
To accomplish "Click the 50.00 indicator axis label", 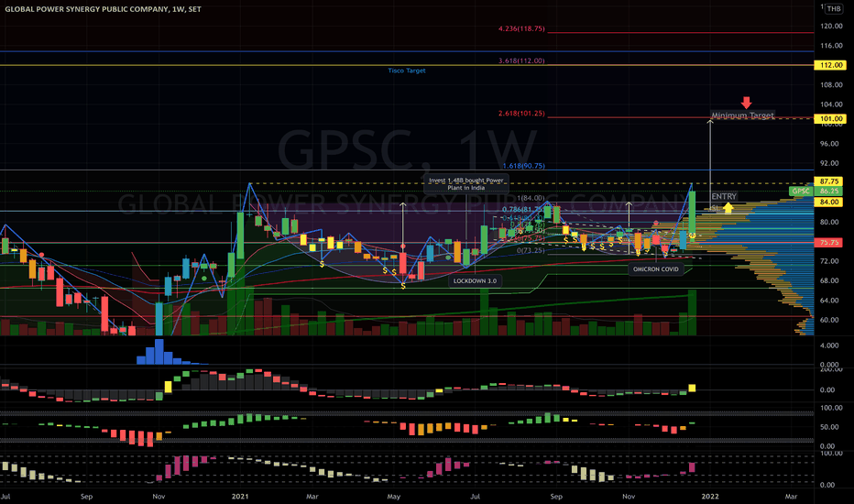I will [829, 427].
